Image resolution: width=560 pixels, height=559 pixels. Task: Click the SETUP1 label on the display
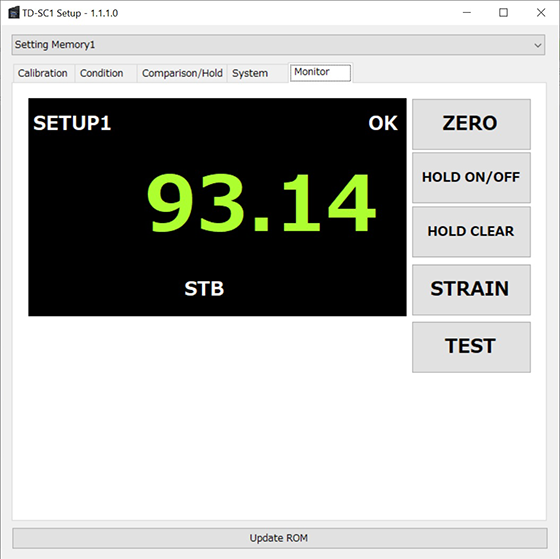click(72, 123)
